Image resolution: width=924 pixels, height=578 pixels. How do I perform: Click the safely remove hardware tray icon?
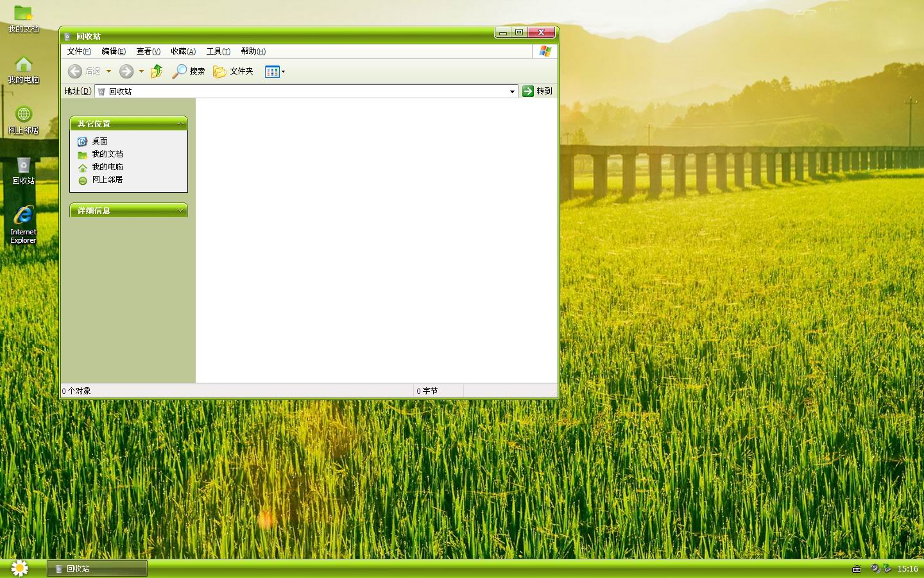point(887,568)
